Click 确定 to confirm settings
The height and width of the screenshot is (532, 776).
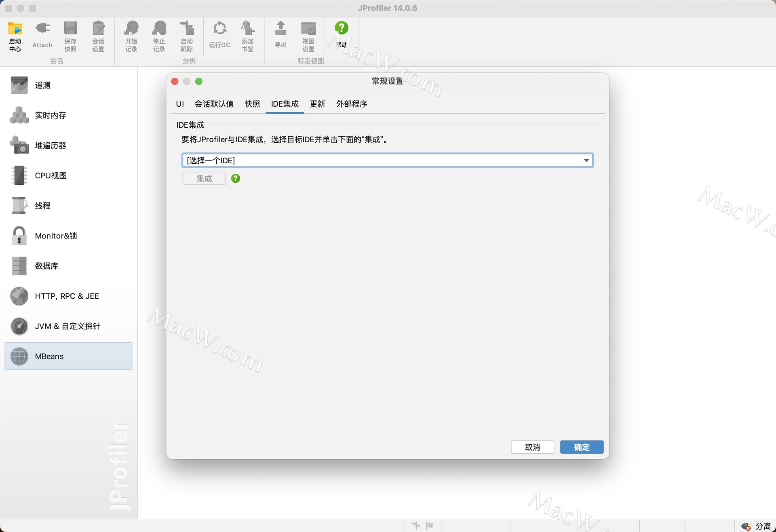tap(582, 447)
